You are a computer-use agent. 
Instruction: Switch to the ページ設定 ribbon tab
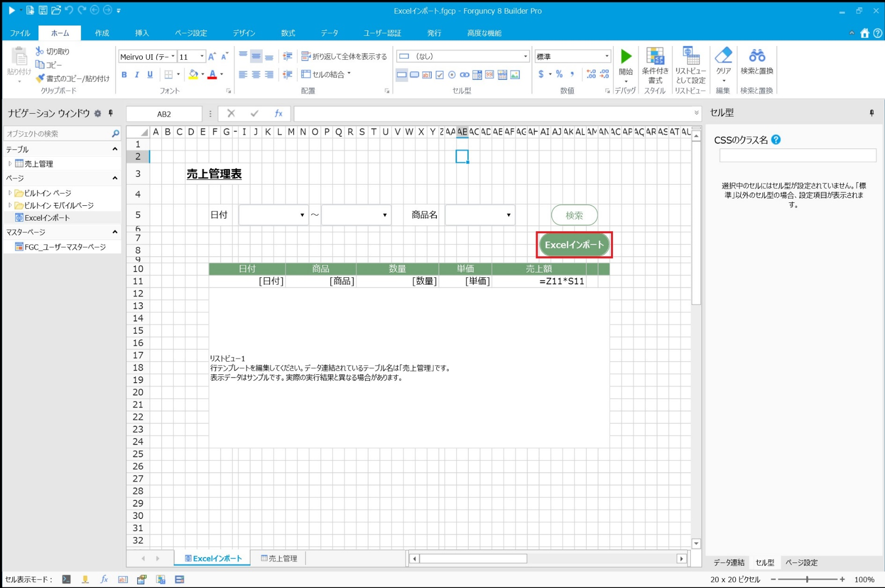pos(191,33)
